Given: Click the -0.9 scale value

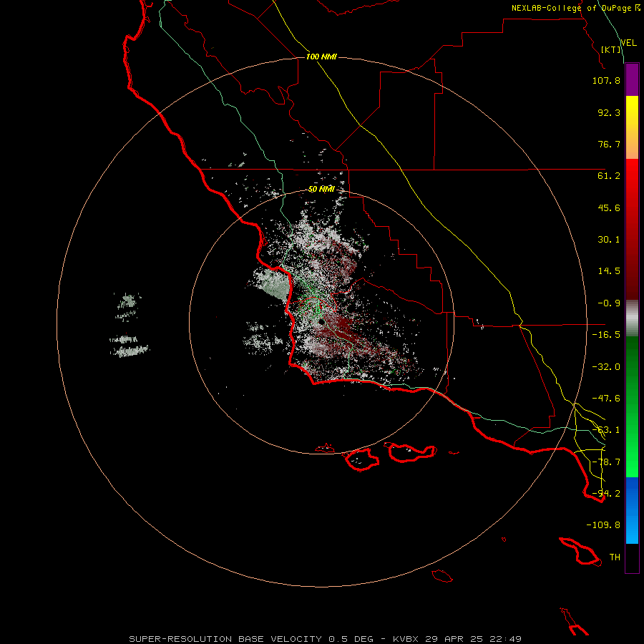Looking at the screenshot, I should 609,303.
